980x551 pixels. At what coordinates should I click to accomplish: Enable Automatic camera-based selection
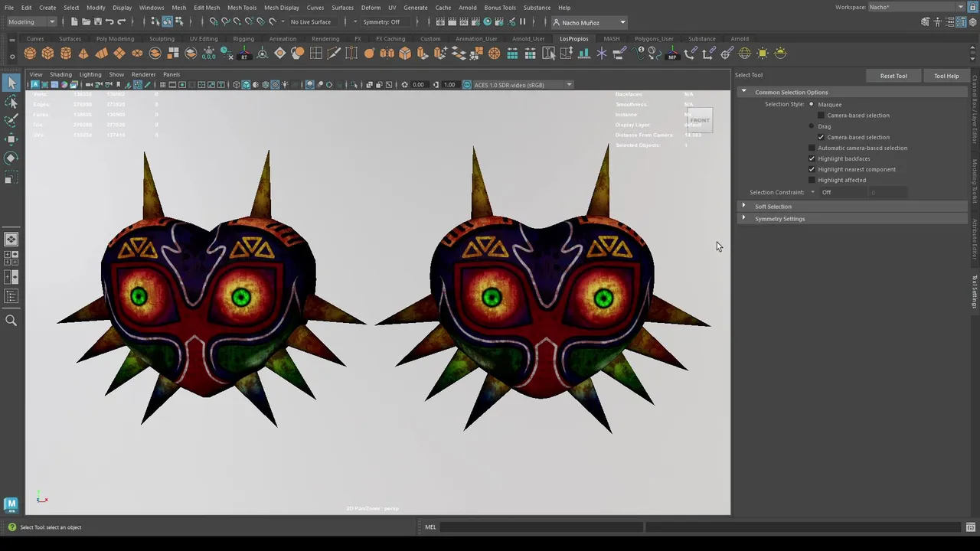(812, 148)
